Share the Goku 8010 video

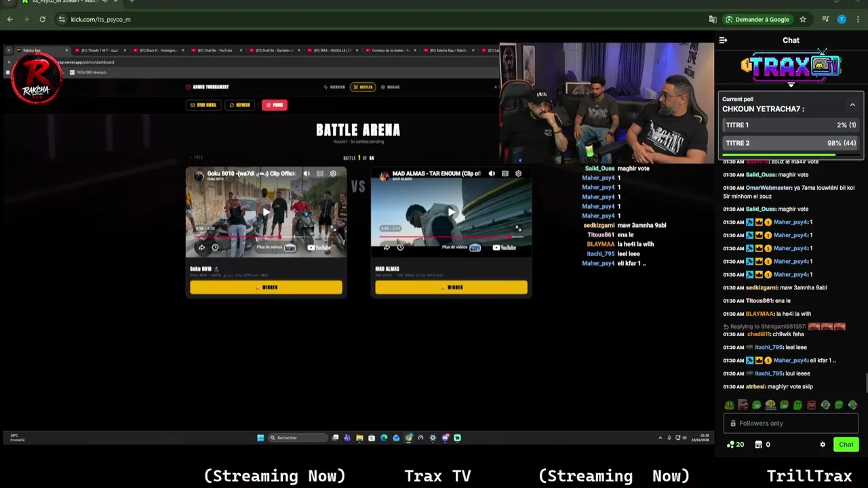click(x=201, y=247)
